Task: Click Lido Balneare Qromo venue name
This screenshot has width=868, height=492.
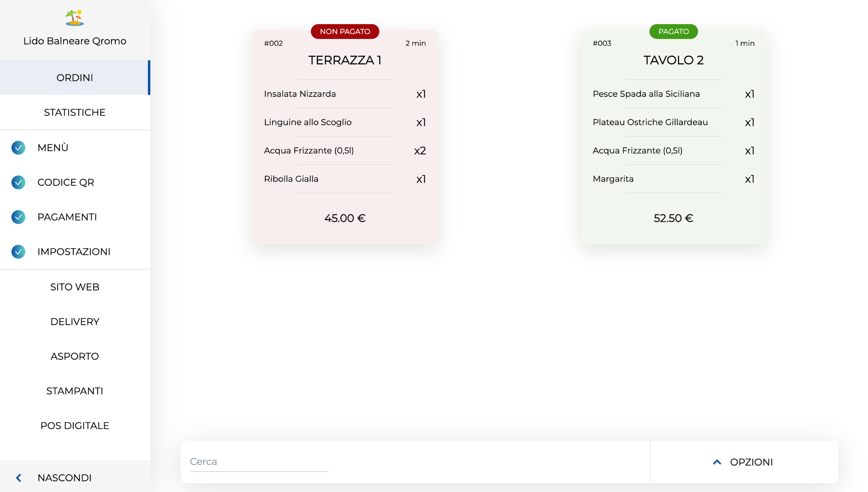Action: (x=75, y=41)
